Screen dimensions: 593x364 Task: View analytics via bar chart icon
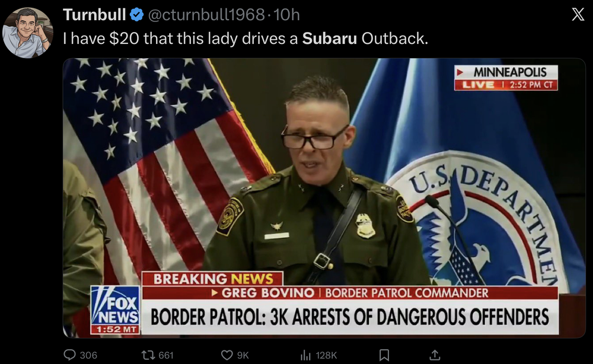[x=305, y=355]
